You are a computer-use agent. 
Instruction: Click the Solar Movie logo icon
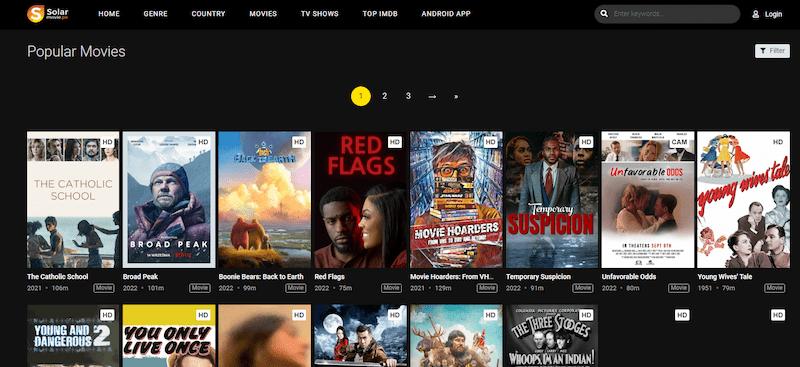[47, 14]
